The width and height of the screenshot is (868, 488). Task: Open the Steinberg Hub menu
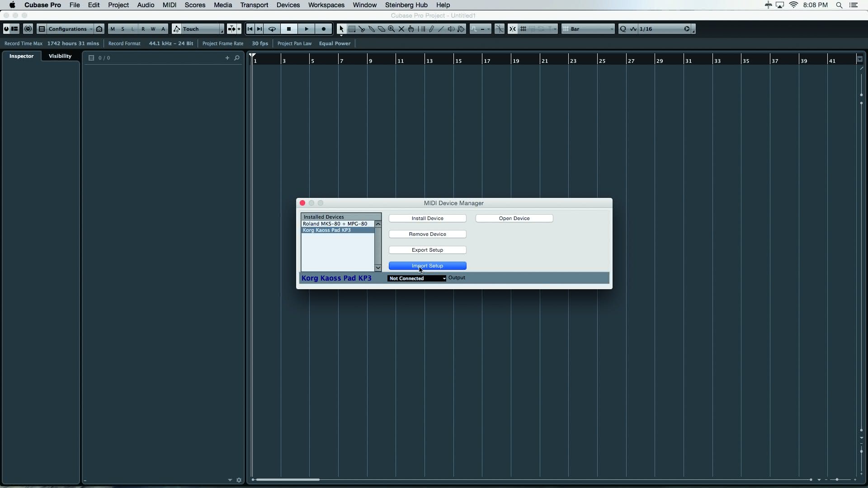(x=406, y=5)
